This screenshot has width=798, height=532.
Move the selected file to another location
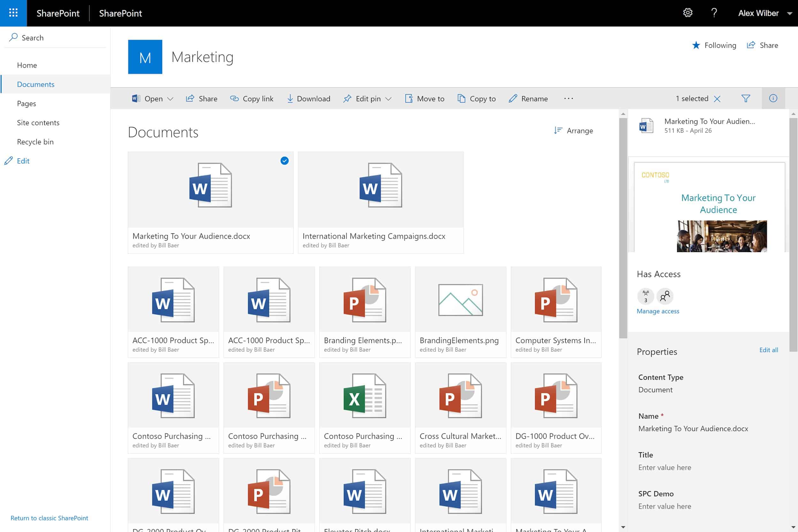[x=425, y=98]
